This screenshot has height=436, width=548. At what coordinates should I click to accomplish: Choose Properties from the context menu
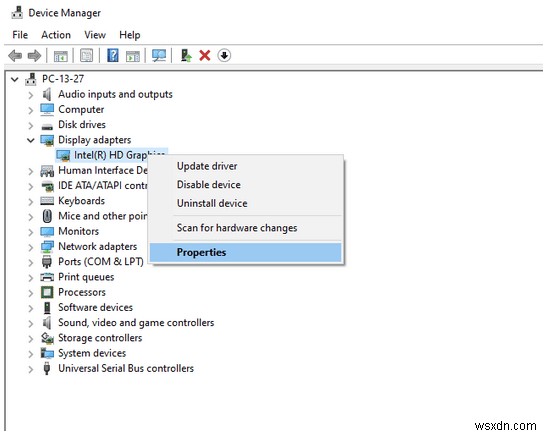click(245, 253)
